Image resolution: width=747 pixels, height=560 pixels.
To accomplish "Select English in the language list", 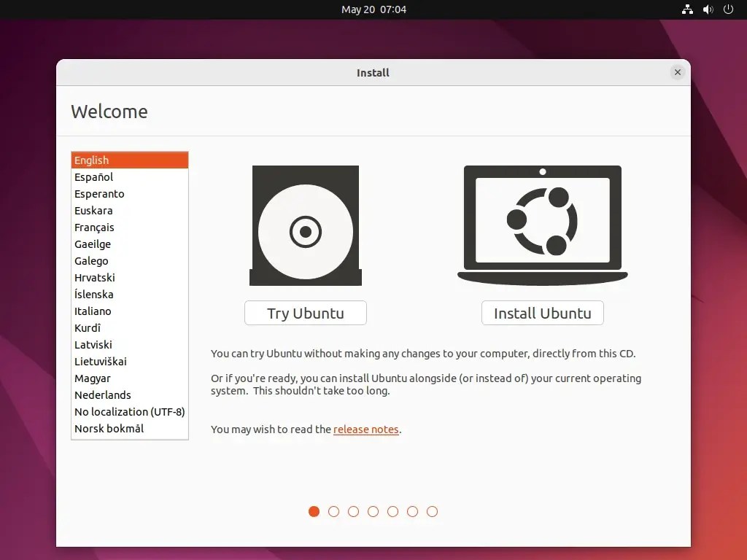I will [x=130, y=160].
